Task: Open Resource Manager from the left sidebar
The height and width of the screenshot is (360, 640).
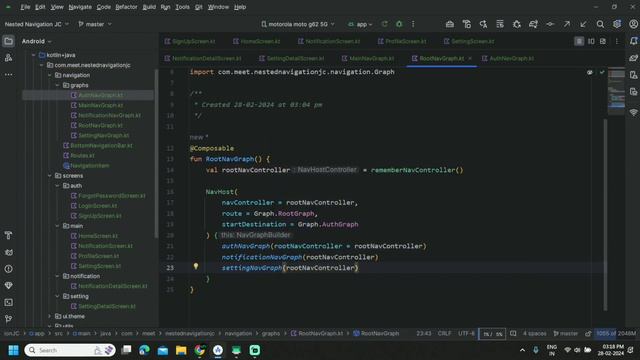Action: (8, 58)
